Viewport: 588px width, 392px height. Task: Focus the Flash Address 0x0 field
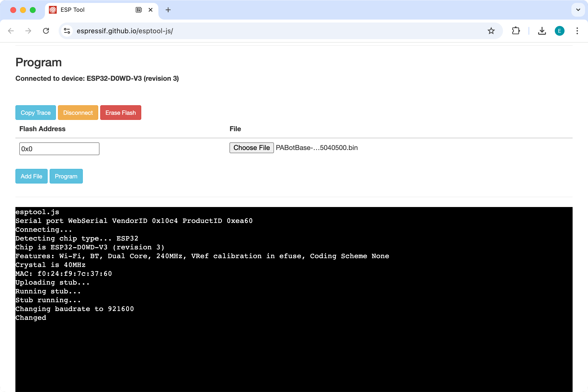[59, 149]
